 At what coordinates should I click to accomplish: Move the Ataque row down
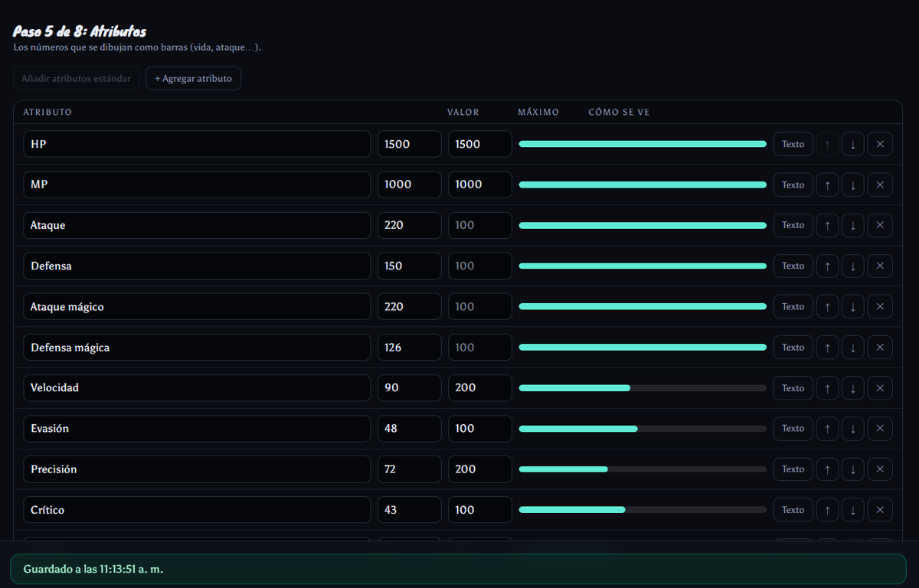point(853,225)
